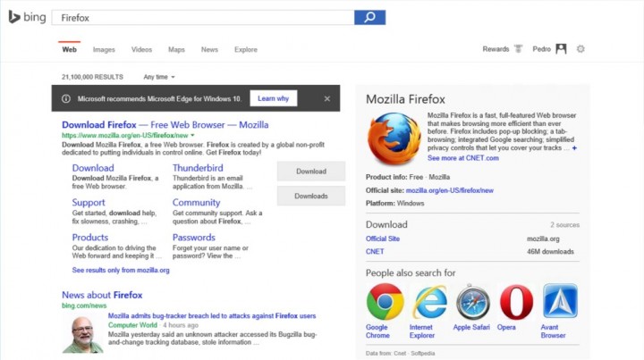Open News about Firefox heading
The height and width of the screenshot is (360, 644).
(x=102, y=295)
